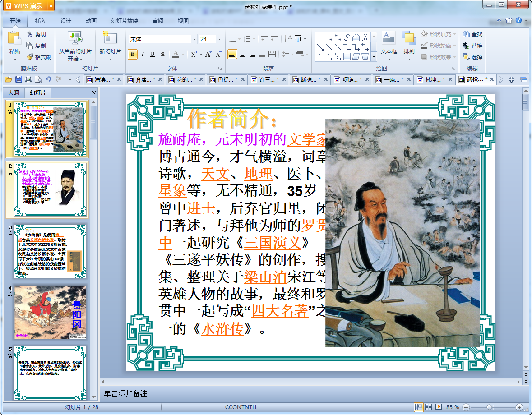Add new document tab with plus icon
The image size is (532, 415).
click(x=511, y=80)
